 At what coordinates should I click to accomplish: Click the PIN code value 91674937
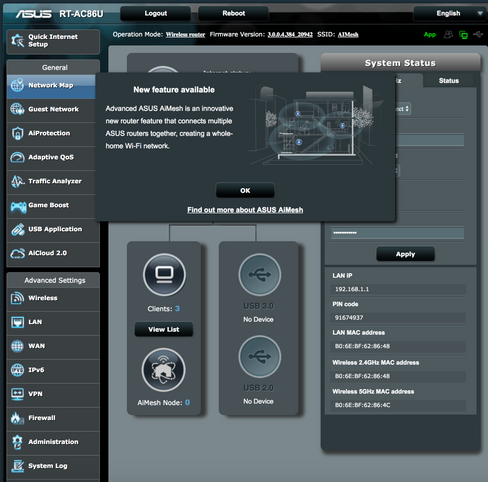point(349,318)
